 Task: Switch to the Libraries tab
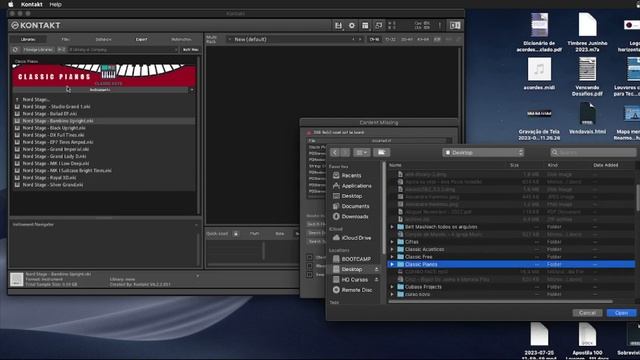[x=28, y=39]
